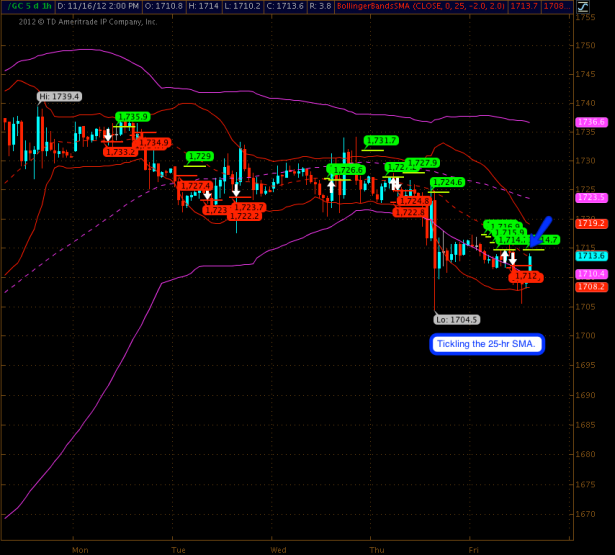Click the 'Tickling the 25-hr SMA' text note
The width and height of the screenshot is (615, 555).
pyautogui.click(x=487, y=344)
